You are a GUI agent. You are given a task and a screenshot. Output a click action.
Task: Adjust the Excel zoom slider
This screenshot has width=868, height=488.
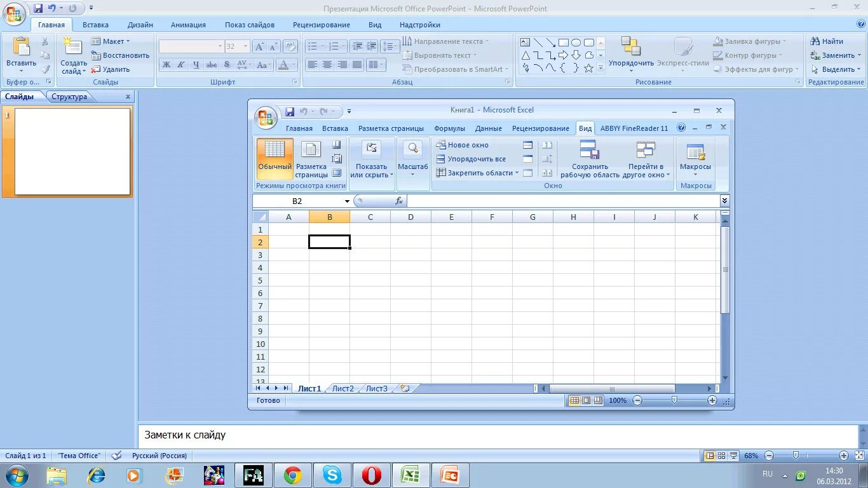tap(674, 400)
